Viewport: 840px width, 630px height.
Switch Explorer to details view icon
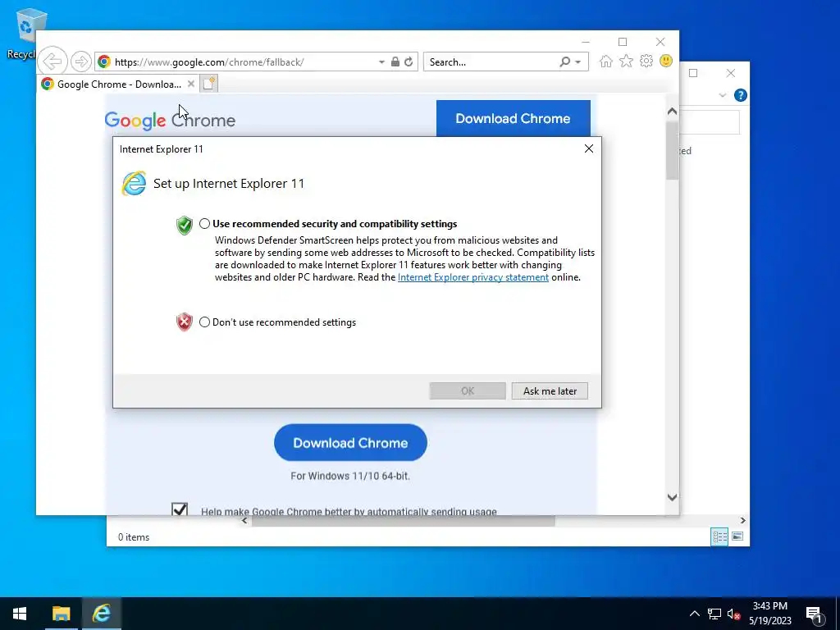click(719, 536)
